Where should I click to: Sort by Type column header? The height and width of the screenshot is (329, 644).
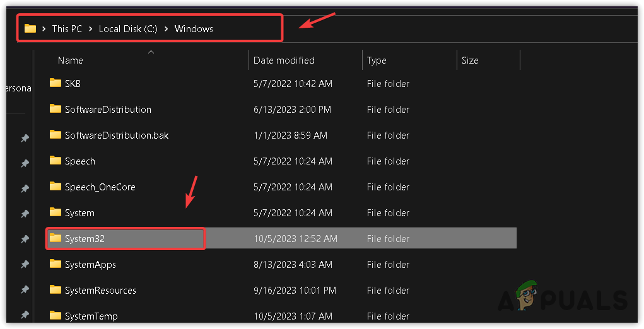[x=377, y=61]
